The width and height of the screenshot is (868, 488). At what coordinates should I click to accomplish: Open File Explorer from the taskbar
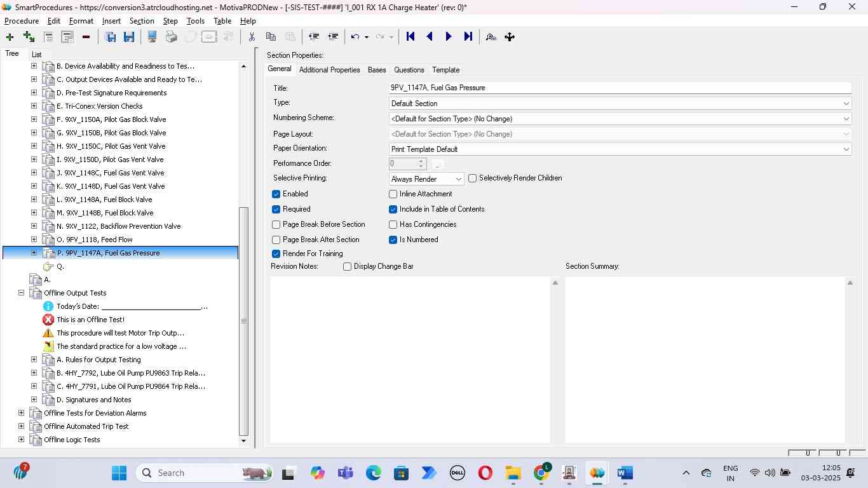tap(513, 473)
